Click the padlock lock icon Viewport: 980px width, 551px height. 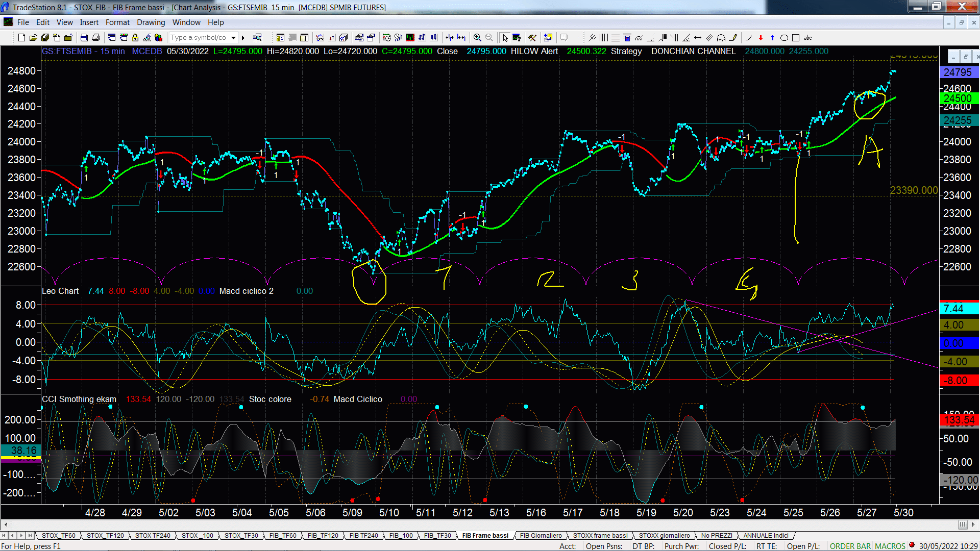[135, 38]
